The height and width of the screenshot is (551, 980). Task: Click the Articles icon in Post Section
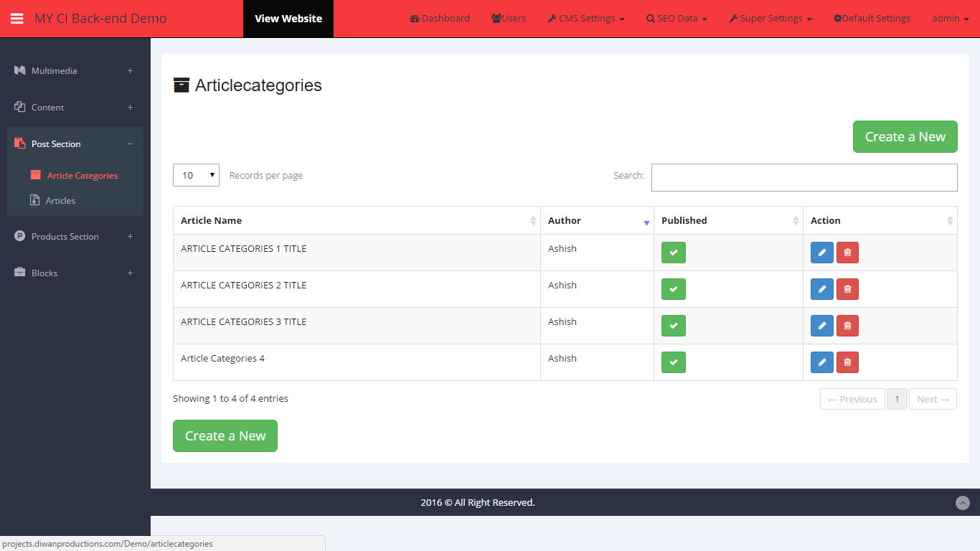coord(36,200)
